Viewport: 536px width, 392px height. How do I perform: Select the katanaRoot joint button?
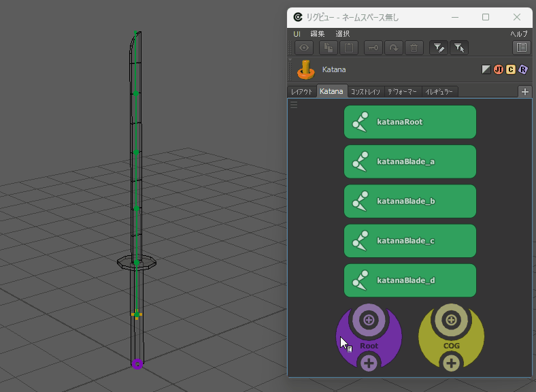(410, 122)
